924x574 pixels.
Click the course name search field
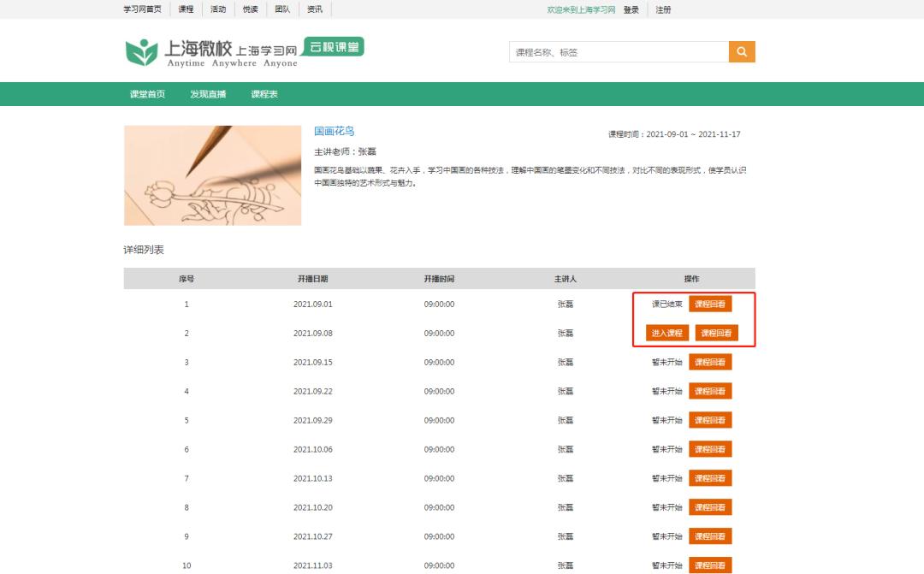point(618,52)
